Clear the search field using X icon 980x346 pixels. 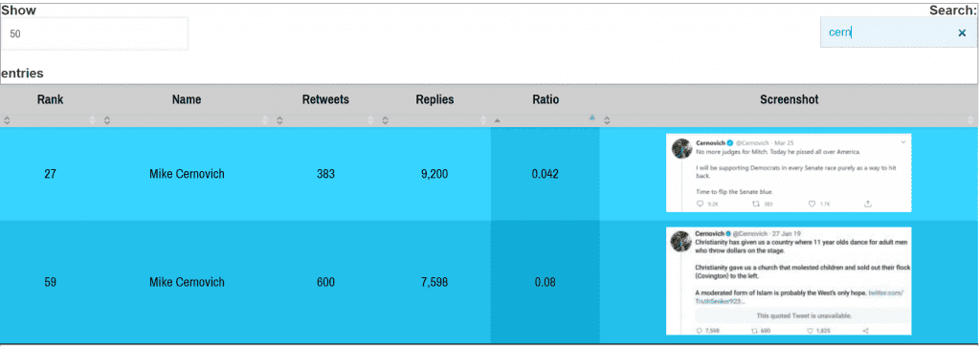pyautogui.click(x=962, y=33)
